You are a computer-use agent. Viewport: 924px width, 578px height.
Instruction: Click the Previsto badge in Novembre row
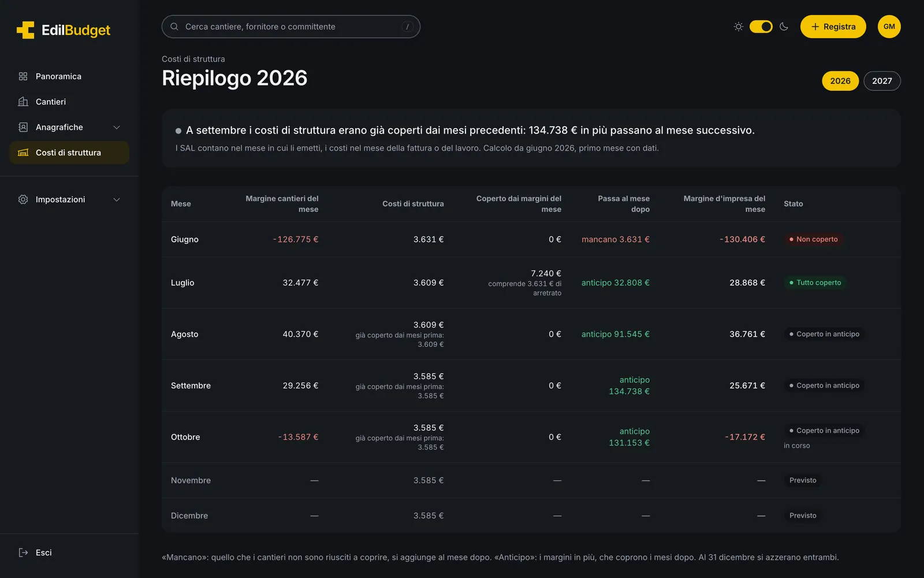(x=803, y=480)
